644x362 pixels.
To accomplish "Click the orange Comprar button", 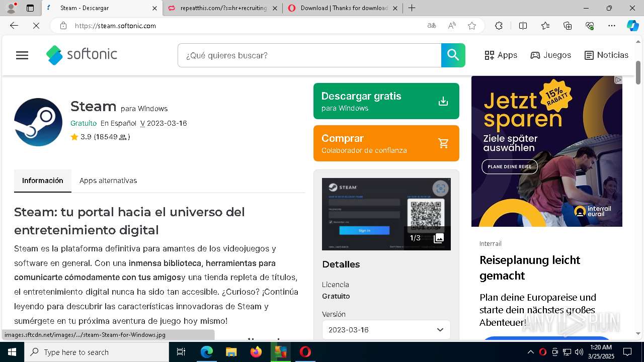I will point(386,143).
